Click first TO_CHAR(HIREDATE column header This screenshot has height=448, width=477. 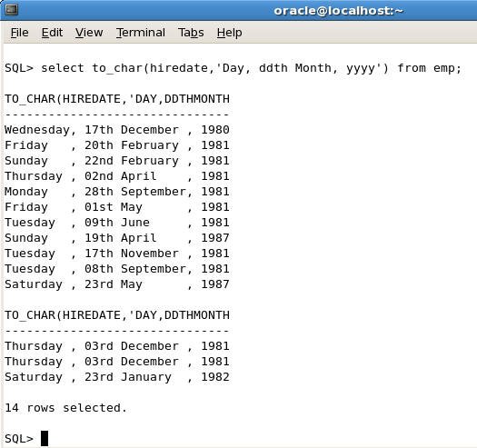pyautogui.click(x=117, y=99)
